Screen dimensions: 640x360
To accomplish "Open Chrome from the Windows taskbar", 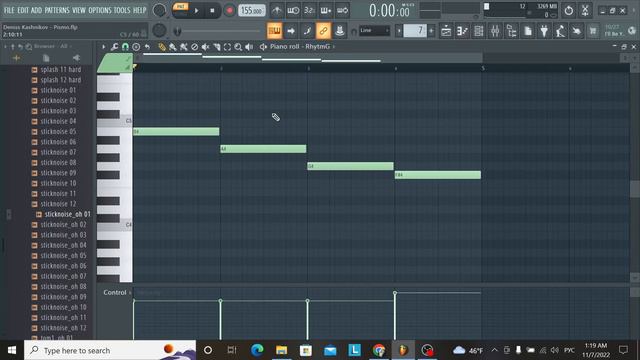I will pos(379,350).
